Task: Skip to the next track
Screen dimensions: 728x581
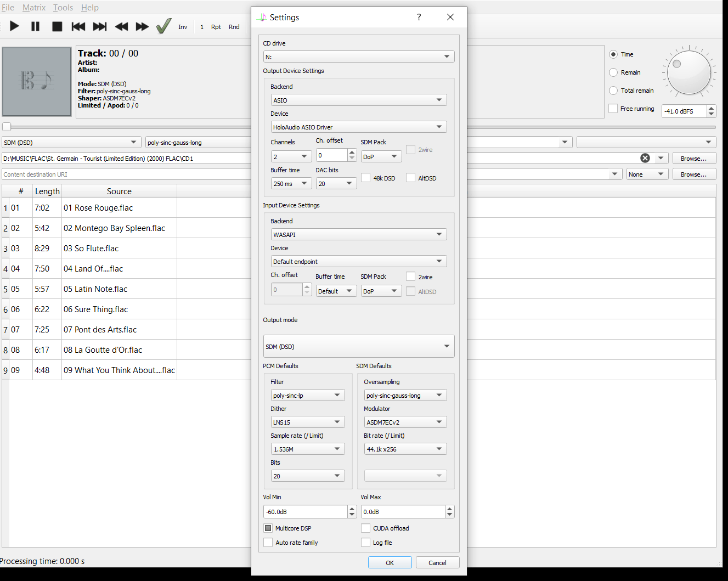Action: click(x=100, y=26)
